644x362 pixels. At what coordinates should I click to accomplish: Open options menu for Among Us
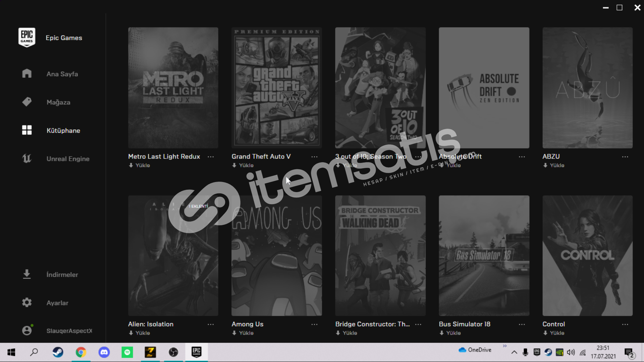point(314,324)
